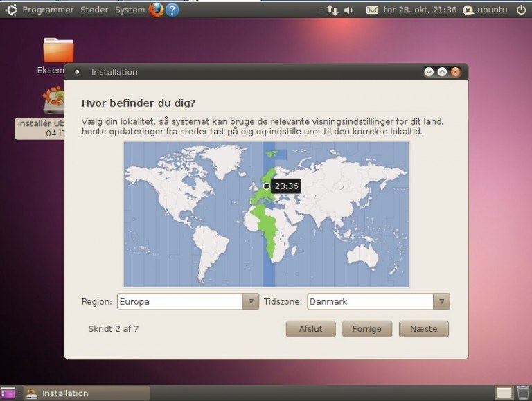The width and height of the screenshot is (532, 401).
Task: Open the Steder menu
Action: pyautogui.click(x=94, y=10)
